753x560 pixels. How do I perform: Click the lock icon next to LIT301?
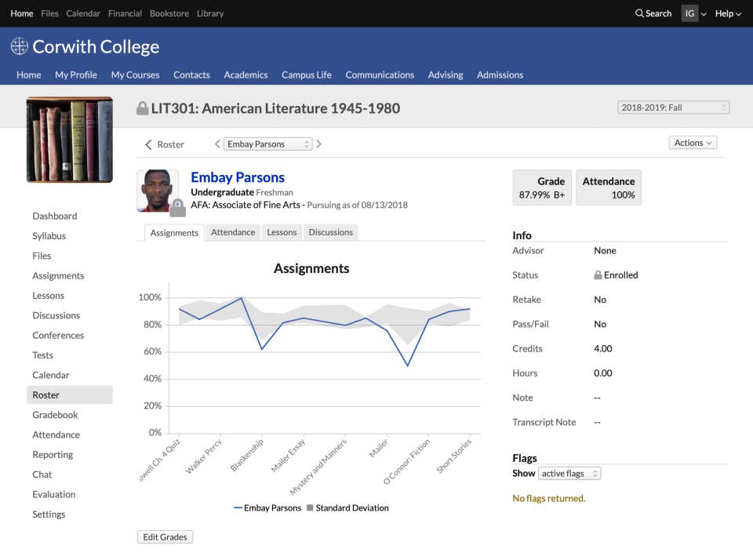click(x=143, y=107)
